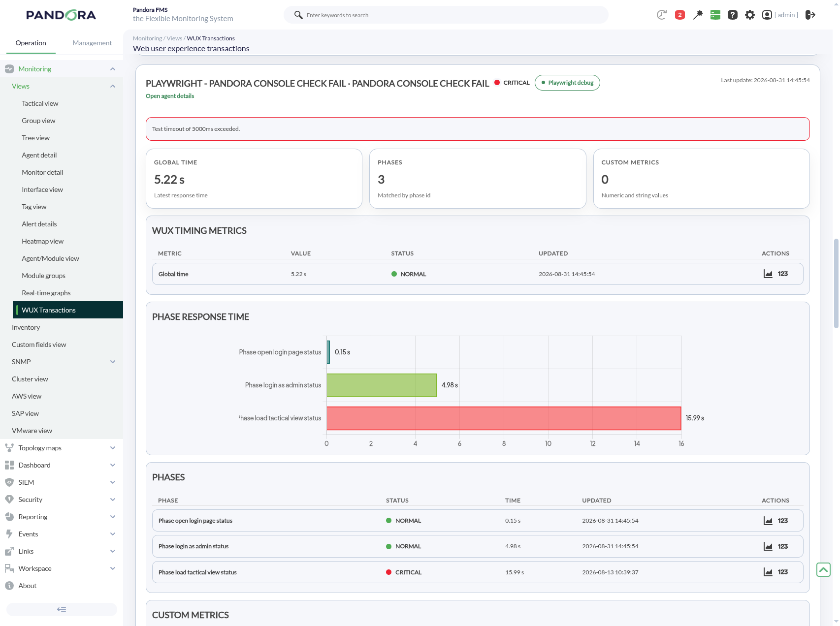This screenshot has height=626, width=840.
Task: Open Tactical view in sidebar
Action: 40,103
